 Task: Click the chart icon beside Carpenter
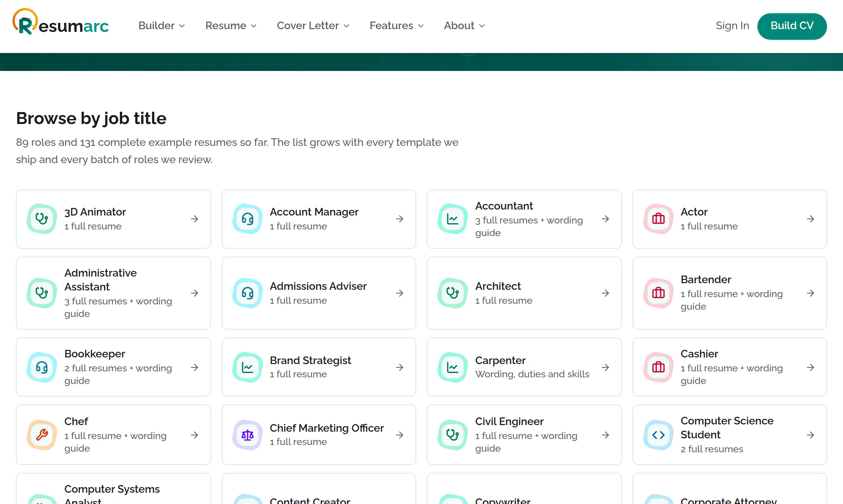click(452, 367)
